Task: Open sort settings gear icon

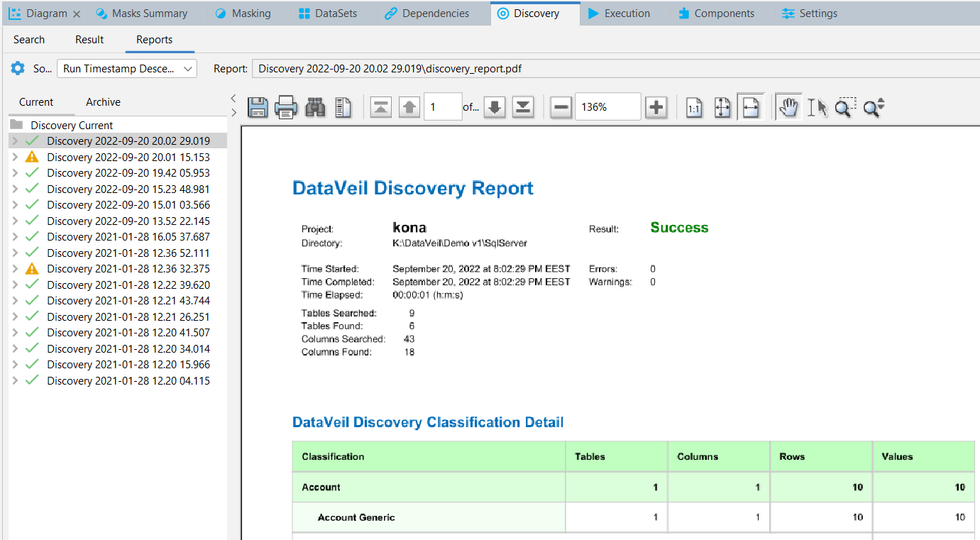Action: tap(18, 68)
